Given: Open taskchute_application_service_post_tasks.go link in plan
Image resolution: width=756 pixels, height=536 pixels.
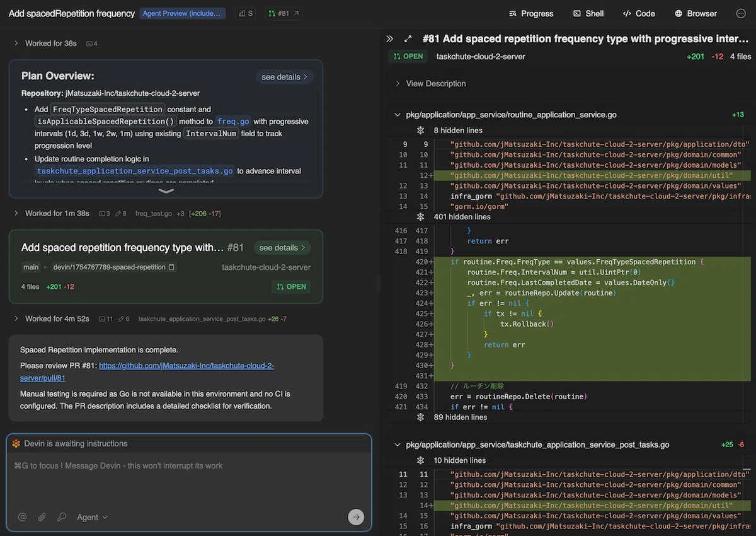Looking at the screenshot, I should [135, 171].
